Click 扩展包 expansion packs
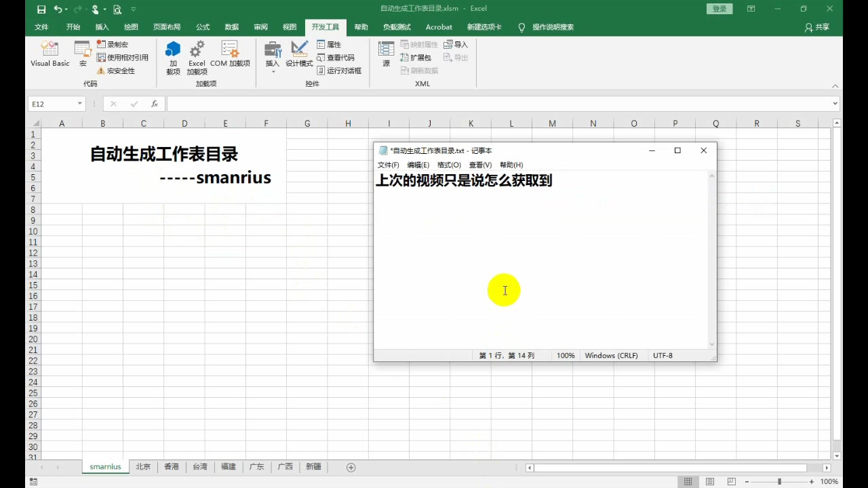 [416, 58]
